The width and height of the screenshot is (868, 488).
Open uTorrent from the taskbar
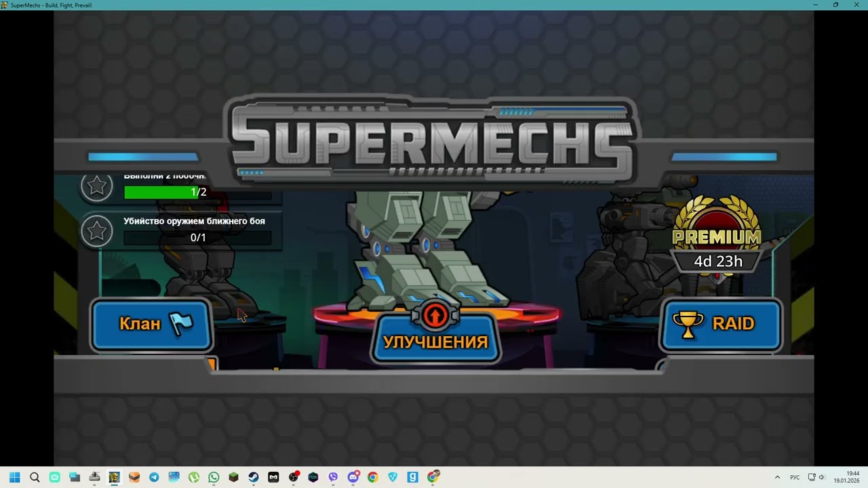point(194,477)
